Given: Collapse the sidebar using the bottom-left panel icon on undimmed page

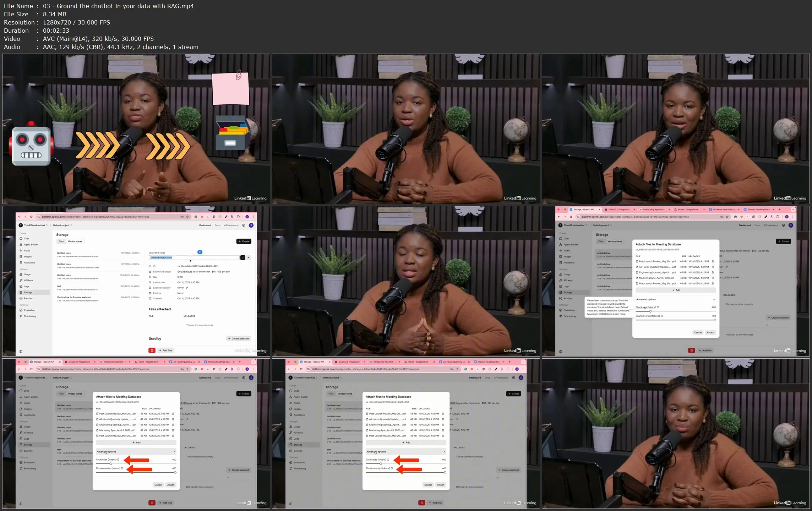Looking at the screenshot, I should click(21, 352).
